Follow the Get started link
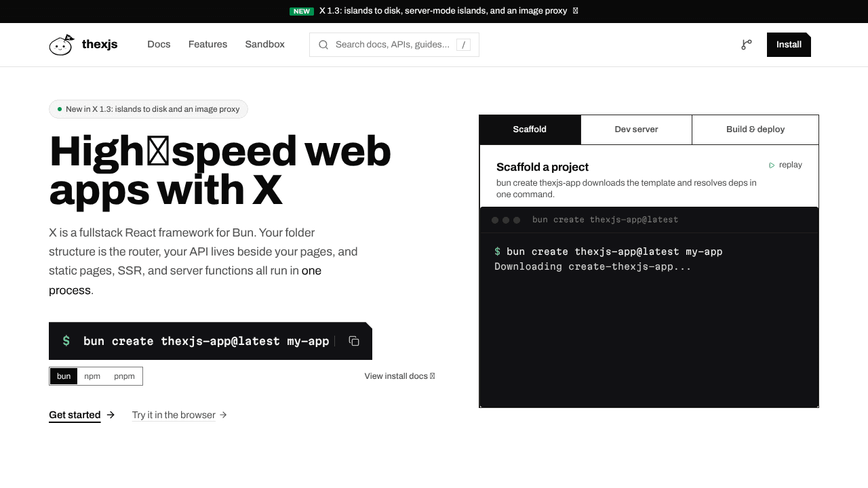 point(75,415)
